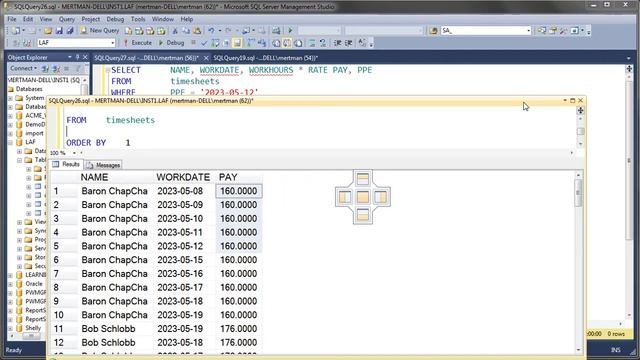The width and height of the screenshot is (640, 360).
Task: Click the Cancel Executing Query stop icon
Action: click(193, 42)
